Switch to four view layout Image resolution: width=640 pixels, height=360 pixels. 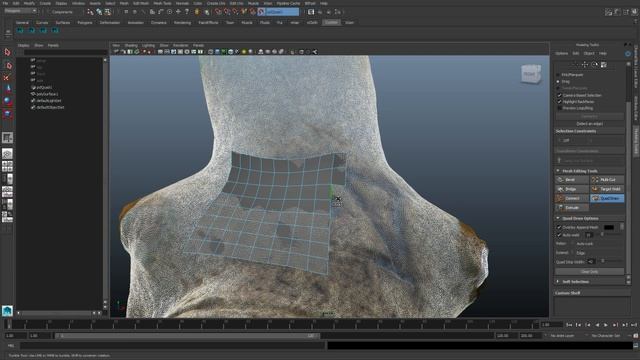point(7,167)
